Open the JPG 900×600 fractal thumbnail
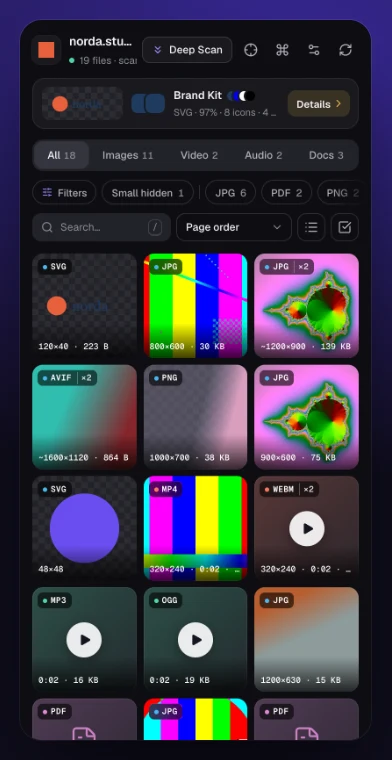This screenshot has width=392, height=760. point(306,417)
